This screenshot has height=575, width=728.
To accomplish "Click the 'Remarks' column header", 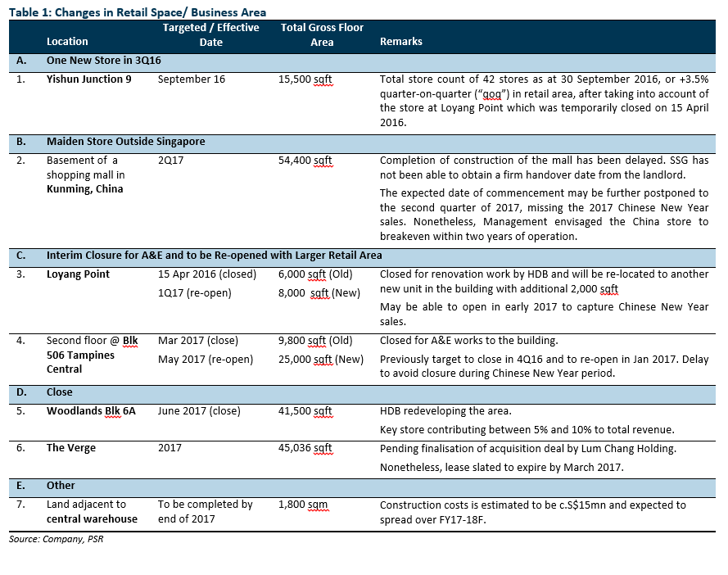I will pyautogui.click(x=401, y=41).
